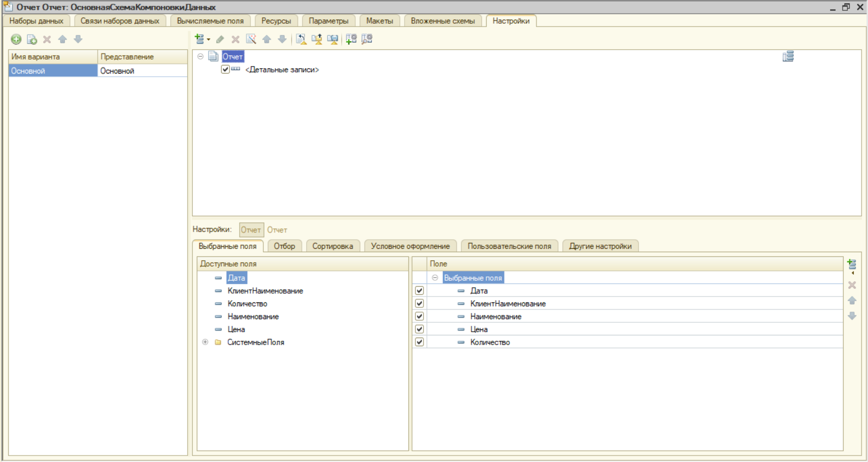Uncheck the Количество selected field checkbox

tap(419, 342)
